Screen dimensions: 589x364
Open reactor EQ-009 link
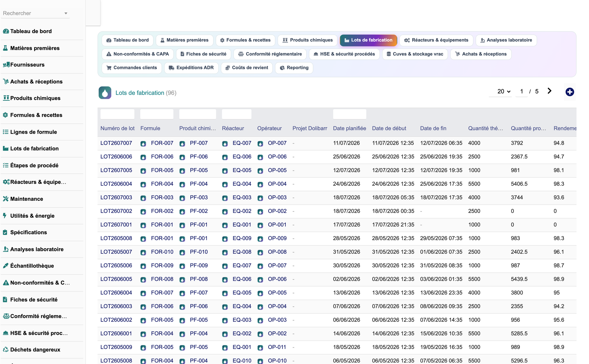coord(242,238)
